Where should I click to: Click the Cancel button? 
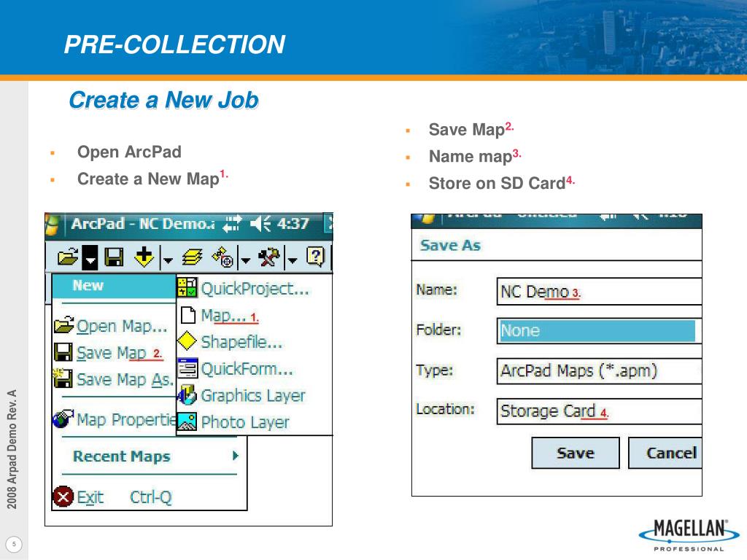pyautogui.click(x=665, y=453)
